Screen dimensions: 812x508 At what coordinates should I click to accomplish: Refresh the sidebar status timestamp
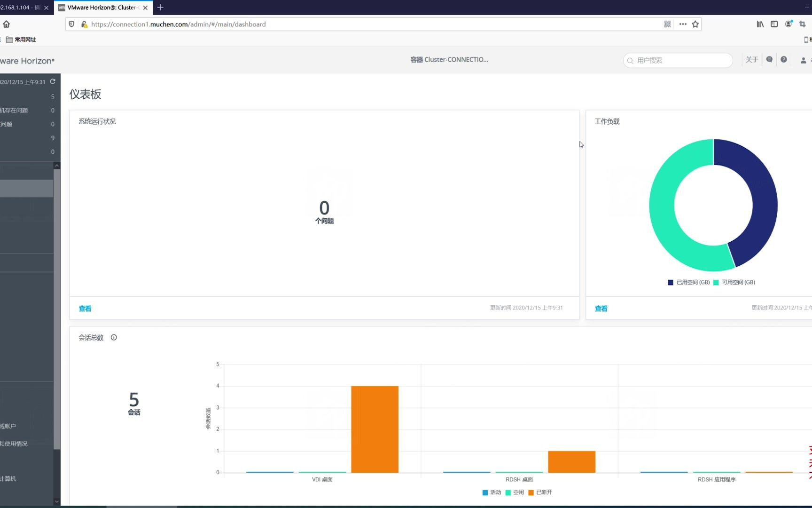point(53,81)
